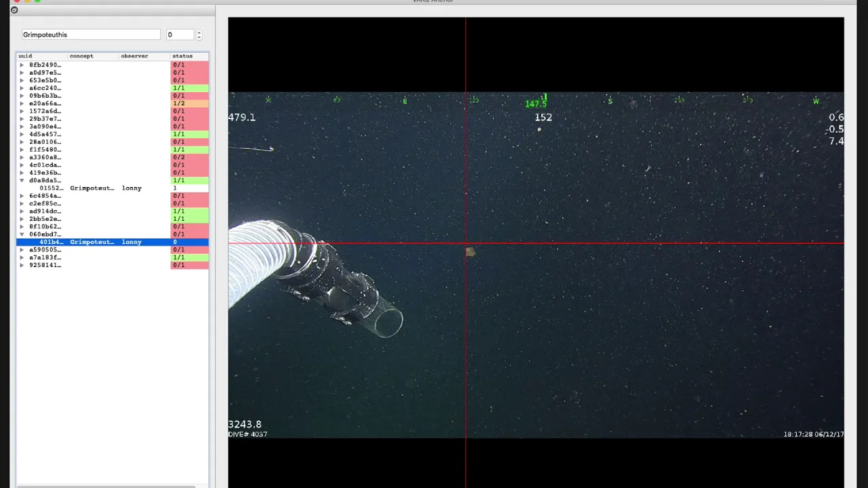Select the highlighted 401b4 Grimpoteuthis row

113,242
